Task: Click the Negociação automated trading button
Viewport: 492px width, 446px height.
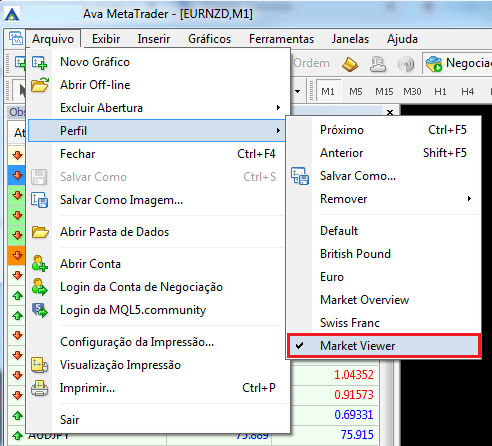Action: point(459,63)
